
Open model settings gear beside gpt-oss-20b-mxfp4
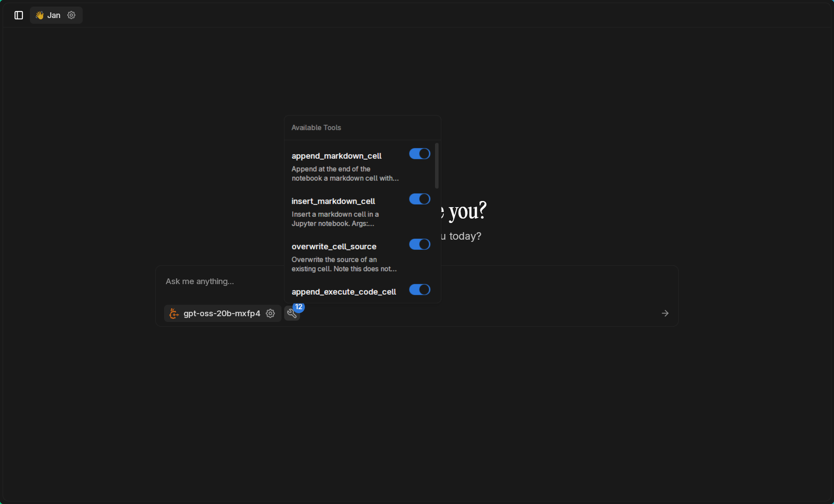271,314
